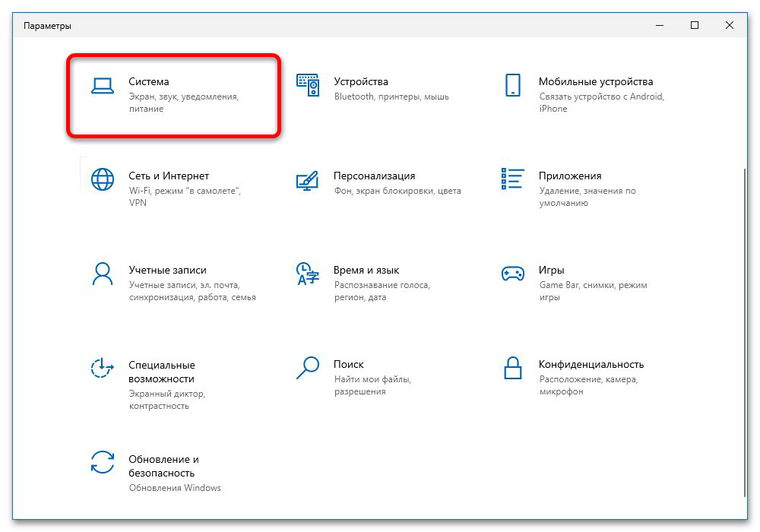Click the Специальные возможности dashed-clock icon
The width and height of the screenshot is (760, 532).
[x=103, y=369]
